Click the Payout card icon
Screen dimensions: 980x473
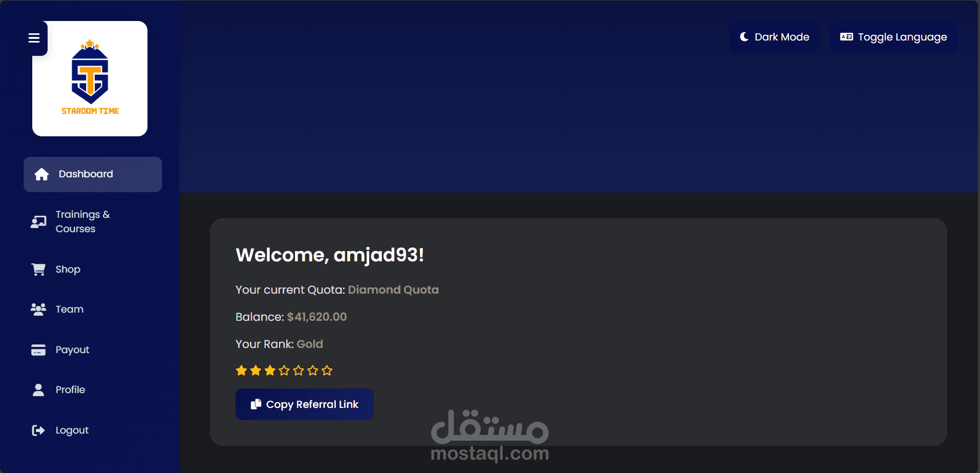(x=38, y=350)
